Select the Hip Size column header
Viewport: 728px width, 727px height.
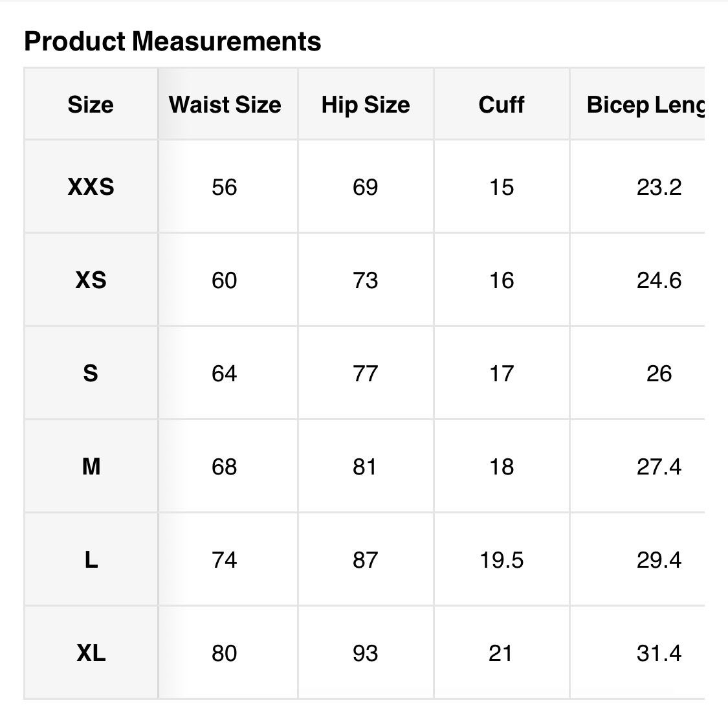(x=366, y=105)
